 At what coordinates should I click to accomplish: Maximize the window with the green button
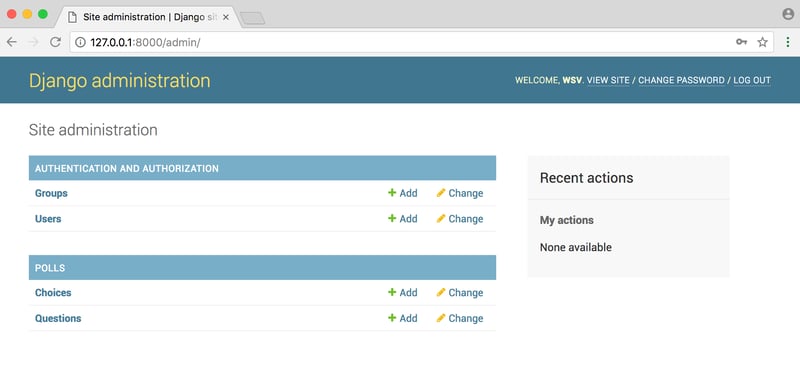[x=43, y=14]
